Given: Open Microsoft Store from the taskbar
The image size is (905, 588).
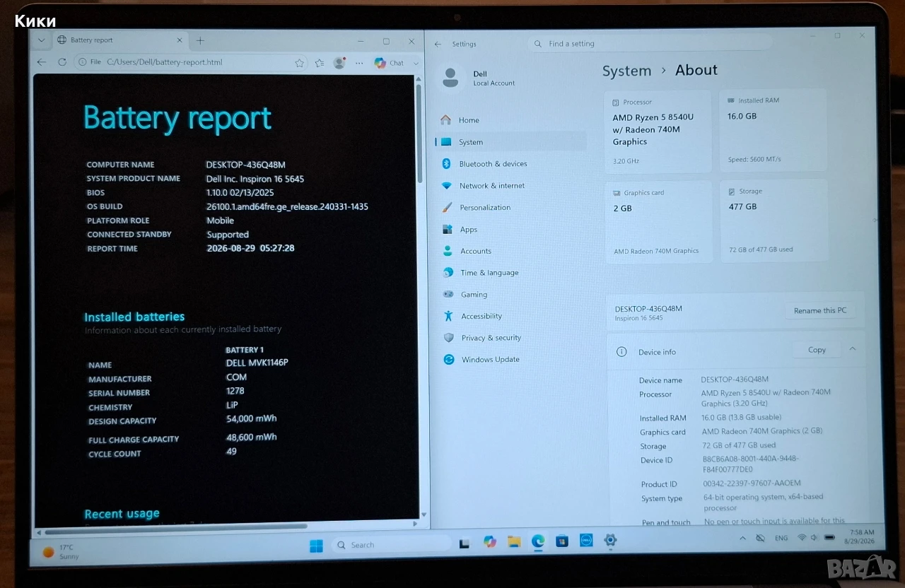Looking at the screenshot, I should (562, 541).
